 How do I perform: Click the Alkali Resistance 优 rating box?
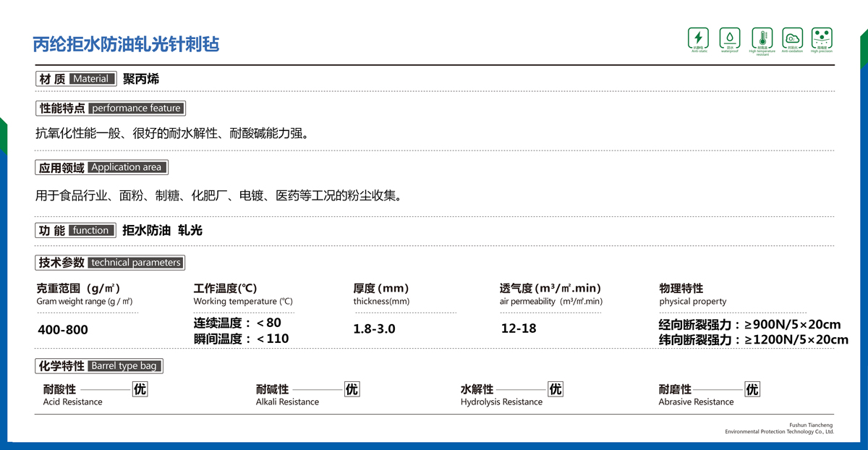click(x=352, y=389)
